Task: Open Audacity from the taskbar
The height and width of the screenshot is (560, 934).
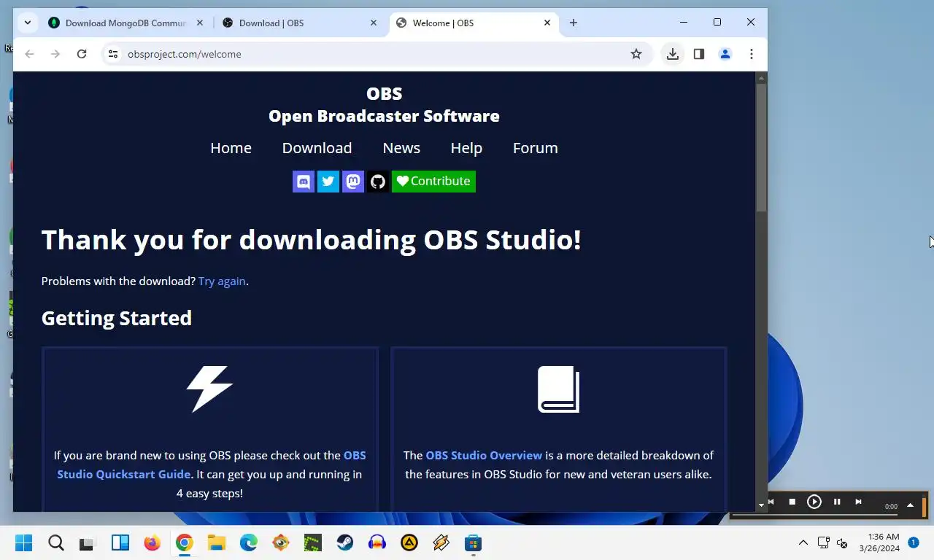Action: click(377, 542)
